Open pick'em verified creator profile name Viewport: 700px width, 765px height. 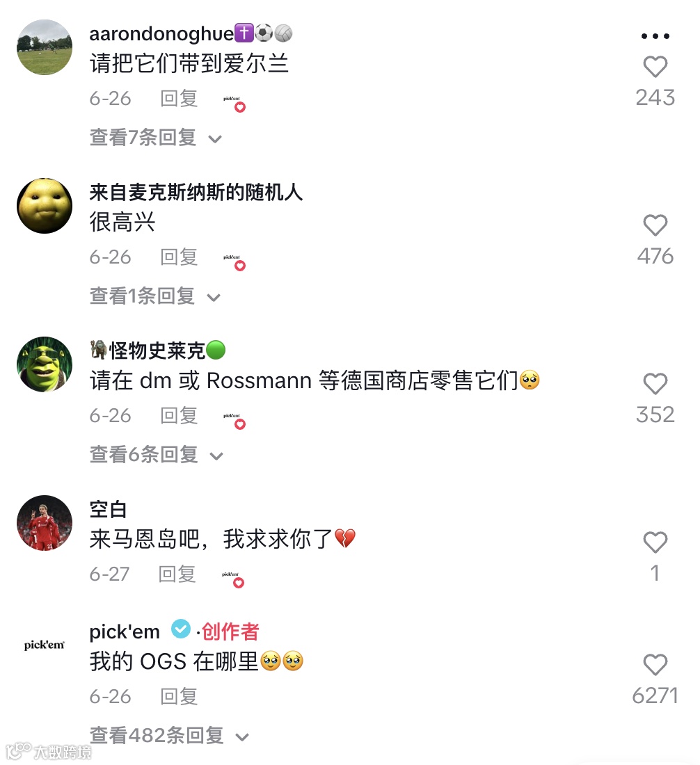(x=125, y=631)
